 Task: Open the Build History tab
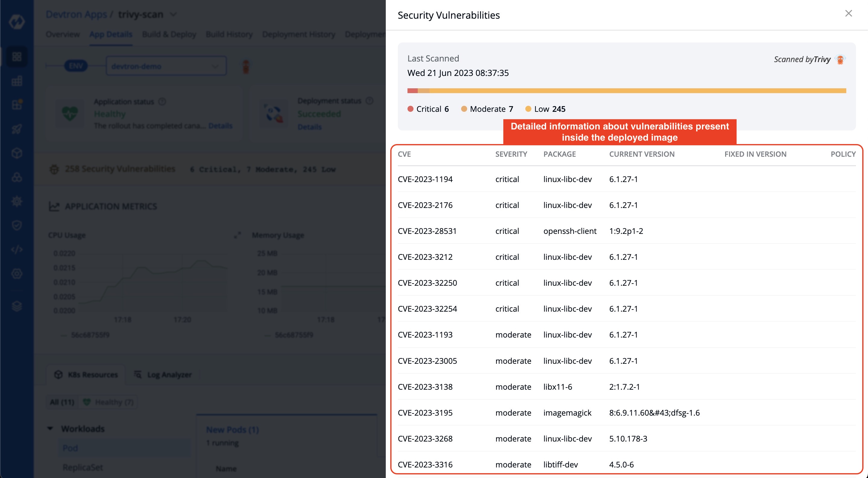[229, 34]
